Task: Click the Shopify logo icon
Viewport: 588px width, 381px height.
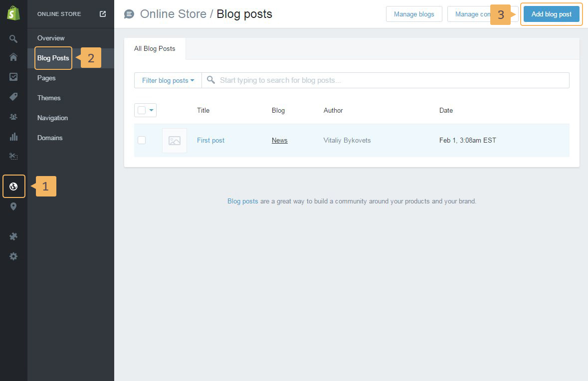Action: (13, 13)
